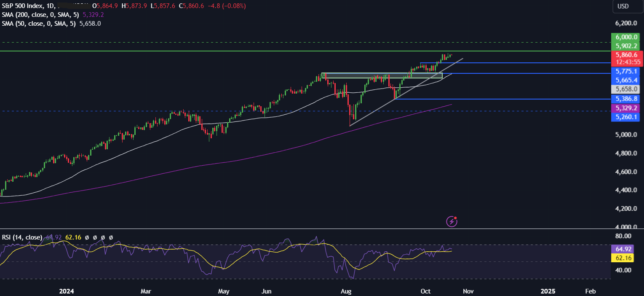Click the 2025 label on time axis
This screenshot has height=296, width=644.
[548, 291]
